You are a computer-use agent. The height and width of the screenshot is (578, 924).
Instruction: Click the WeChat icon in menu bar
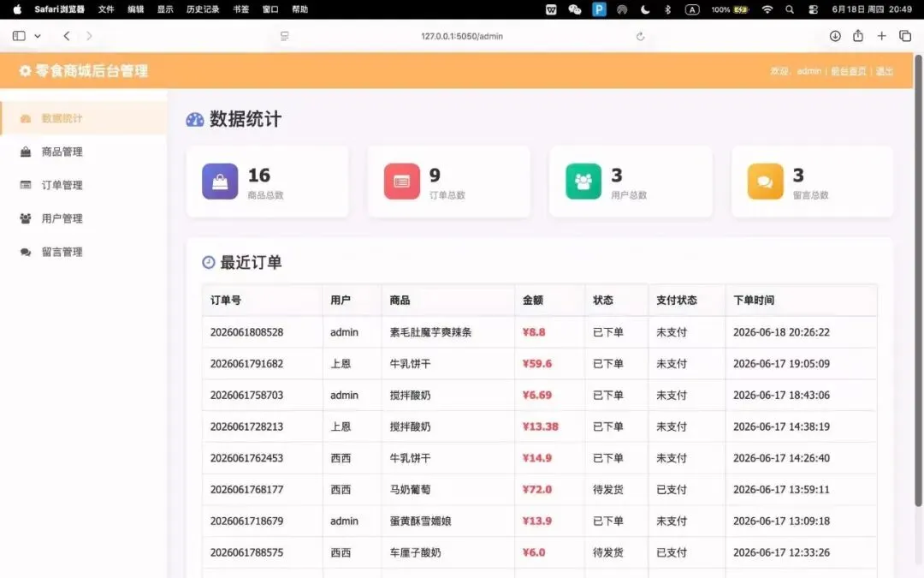(x=575, y=9)
